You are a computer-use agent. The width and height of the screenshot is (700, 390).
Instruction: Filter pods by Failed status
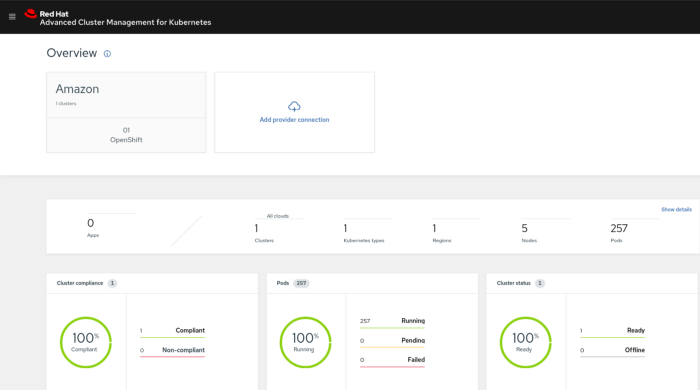(392, 361)
